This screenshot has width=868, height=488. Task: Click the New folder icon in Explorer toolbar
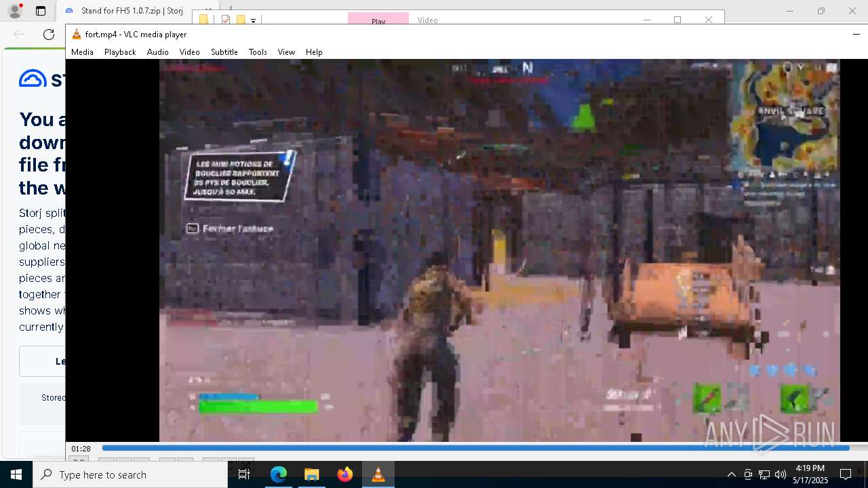tap(240, 20)
